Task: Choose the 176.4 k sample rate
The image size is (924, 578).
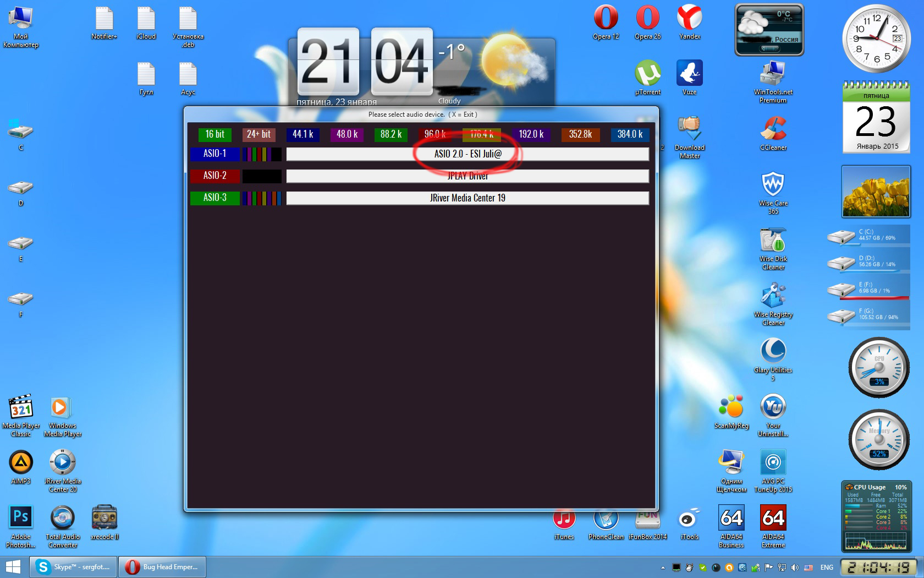Action: (481, 134)
